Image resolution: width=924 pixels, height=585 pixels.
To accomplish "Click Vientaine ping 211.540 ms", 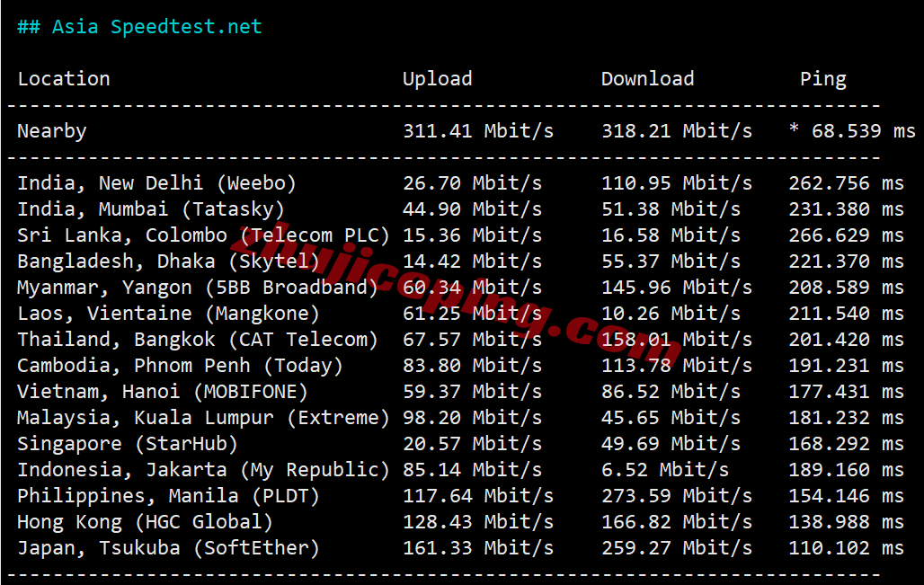I will click(846, 314).
